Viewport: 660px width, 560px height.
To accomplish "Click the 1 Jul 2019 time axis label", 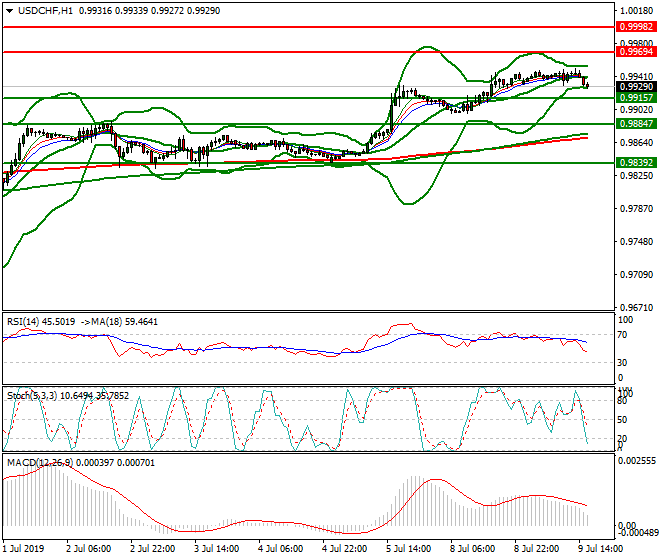I will click(24, 549).
